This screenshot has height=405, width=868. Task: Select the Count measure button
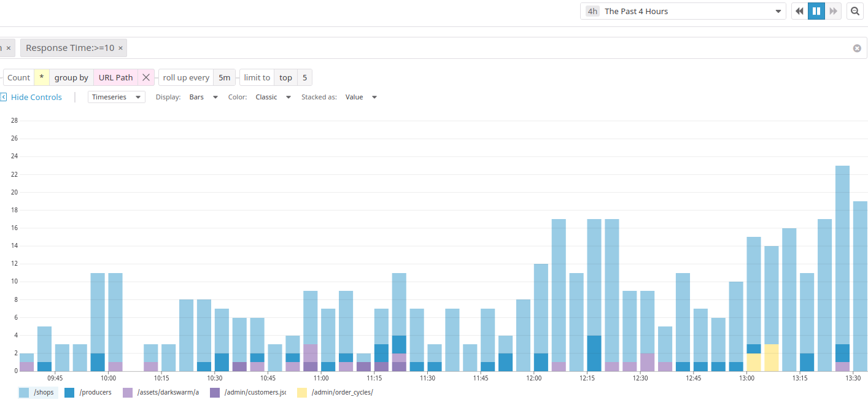(18, 77)
